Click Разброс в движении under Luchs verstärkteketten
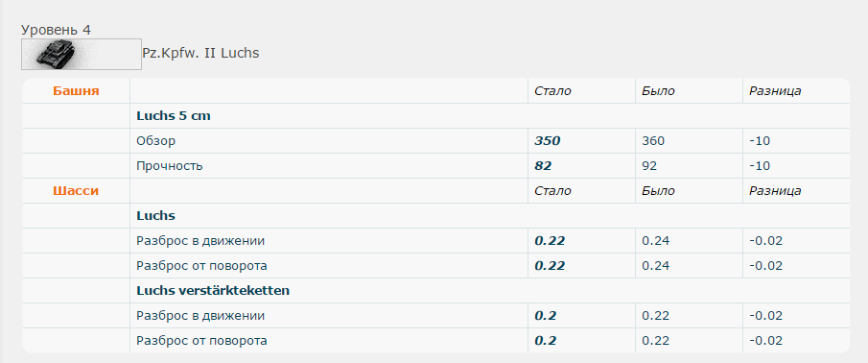Screen dimensions: 868x363 201,316
